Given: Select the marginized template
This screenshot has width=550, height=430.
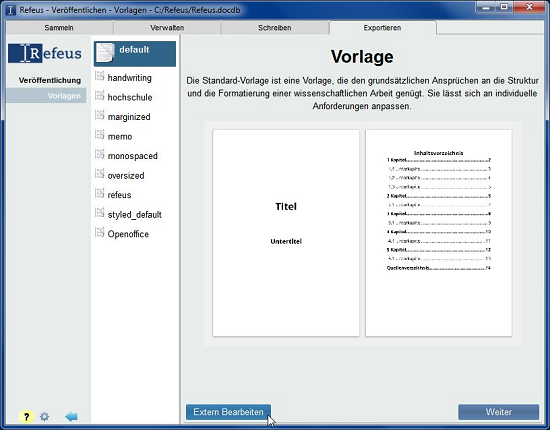Looking at the screenshot, I should [129, 117].
